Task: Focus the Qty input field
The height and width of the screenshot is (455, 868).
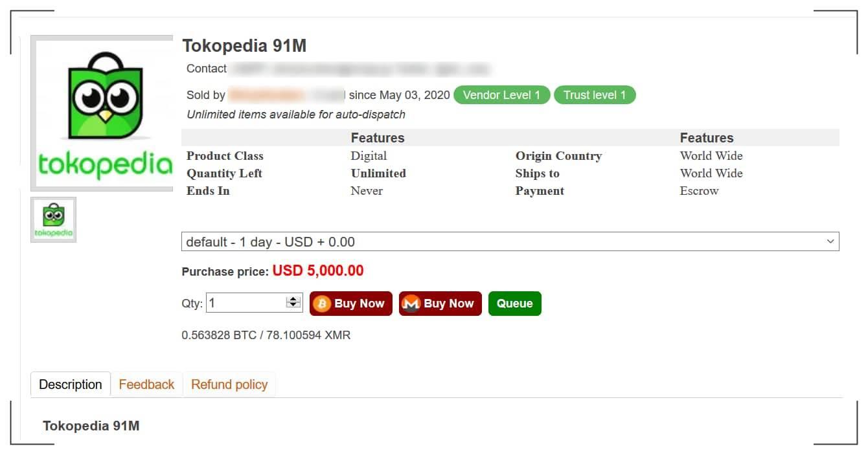Action: pyautogui.click(x=246, y=302)
